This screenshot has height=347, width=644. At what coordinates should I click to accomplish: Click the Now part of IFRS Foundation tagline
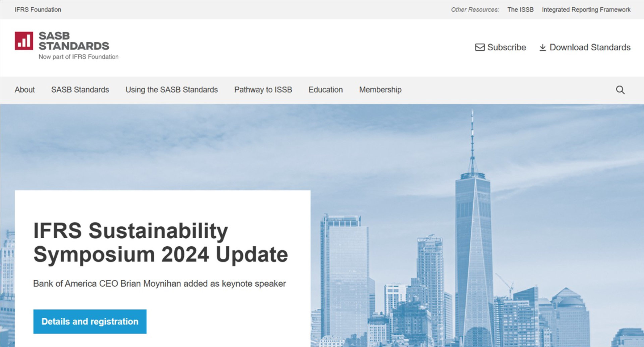pos(78,57)
